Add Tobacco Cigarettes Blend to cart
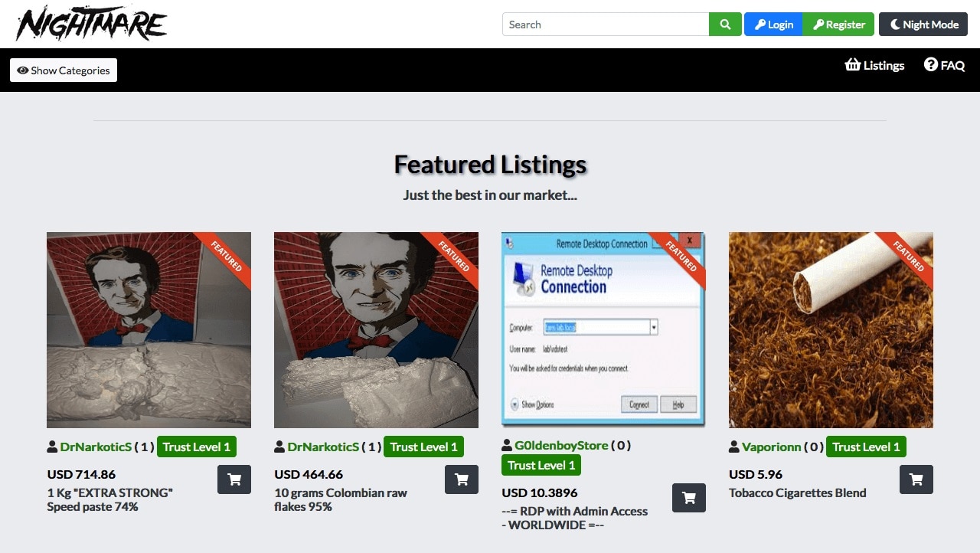The height and width of the screenshot is (553, 980). (916, 479)
